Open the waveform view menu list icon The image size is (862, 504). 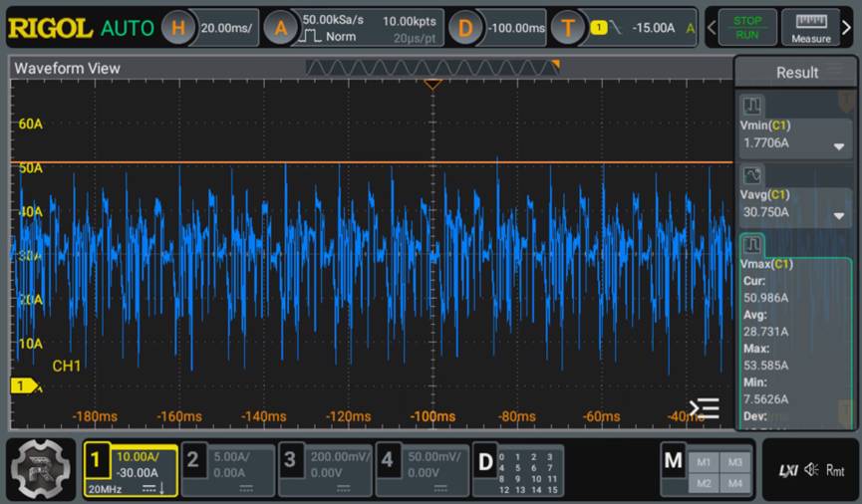click(705, 408)
